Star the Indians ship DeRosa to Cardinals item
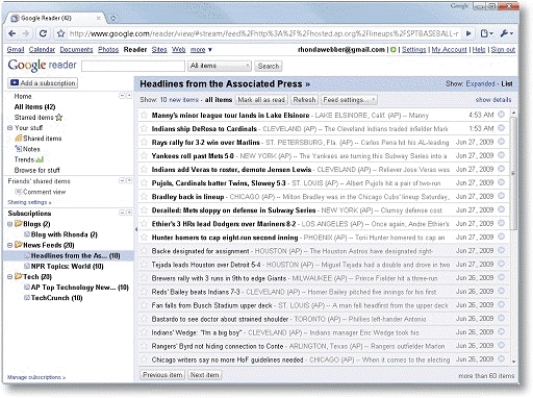The image size is (533, 398). point(144,128)
